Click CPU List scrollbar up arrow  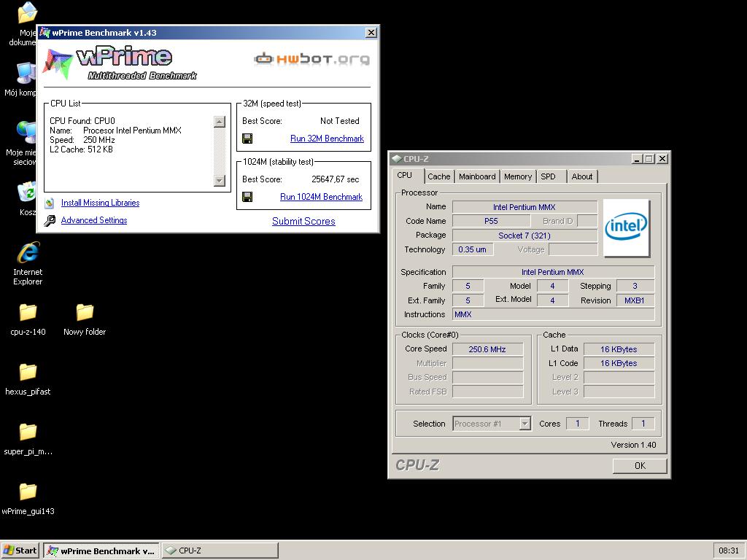[219, 122]
